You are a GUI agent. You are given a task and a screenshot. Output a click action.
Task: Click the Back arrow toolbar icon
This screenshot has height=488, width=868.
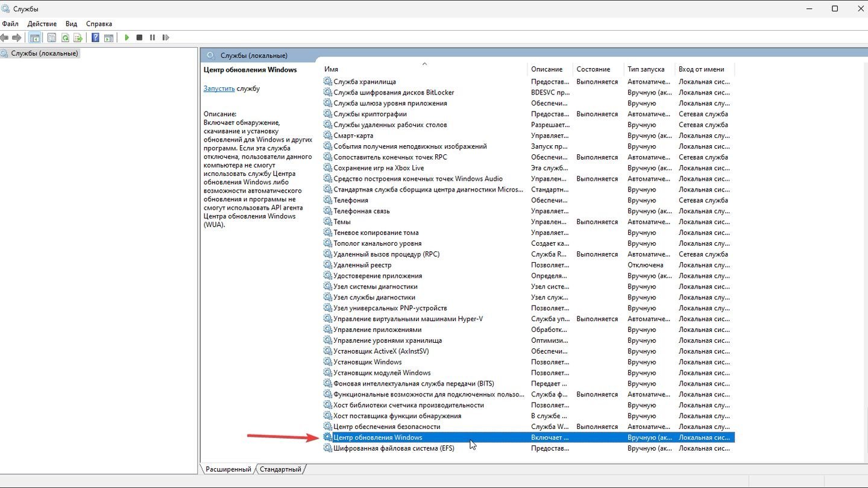(x=5, y=37)
